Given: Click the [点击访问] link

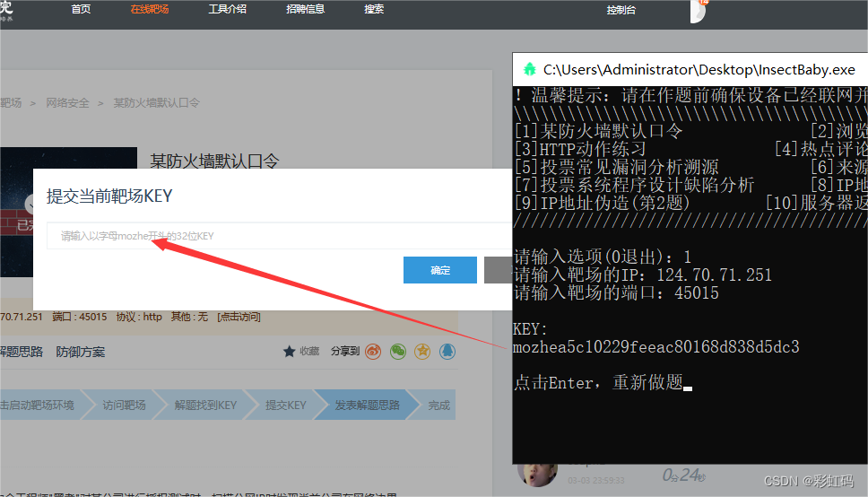Looking at the screenshot, I should pos(239,317).
